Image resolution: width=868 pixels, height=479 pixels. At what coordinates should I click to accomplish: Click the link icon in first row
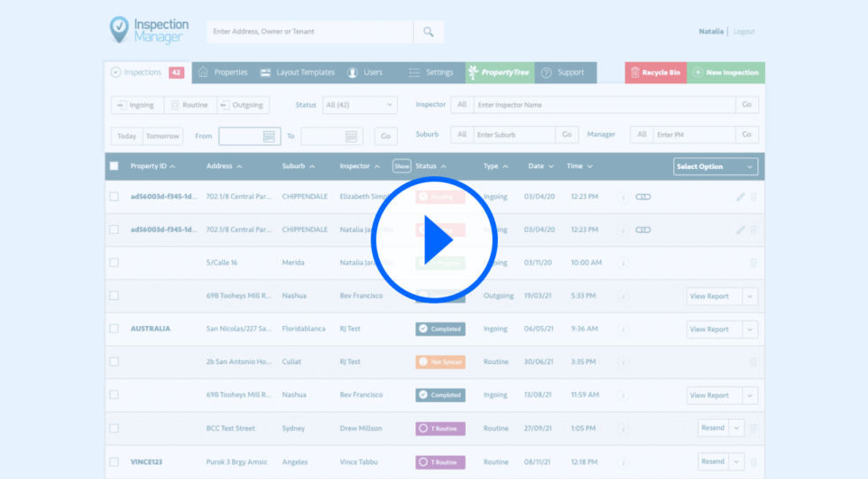[x=643, y=197]
